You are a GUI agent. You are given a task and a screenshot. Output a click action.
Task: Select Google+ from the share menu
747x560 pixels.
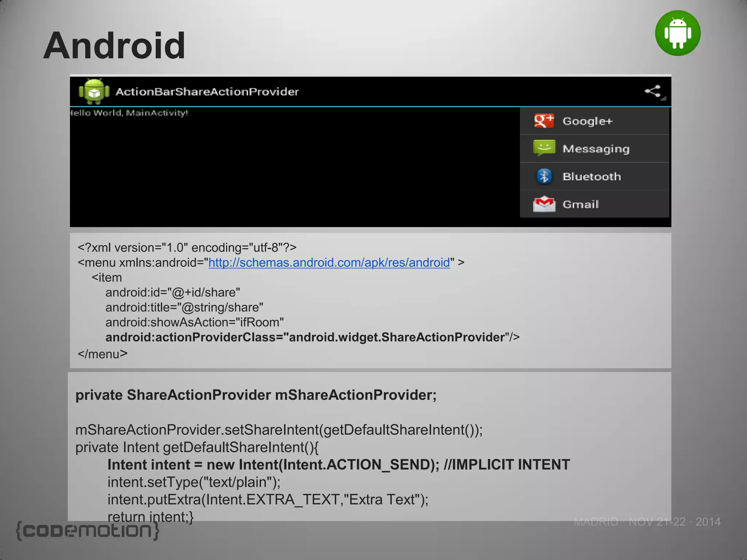click(595, 121)
